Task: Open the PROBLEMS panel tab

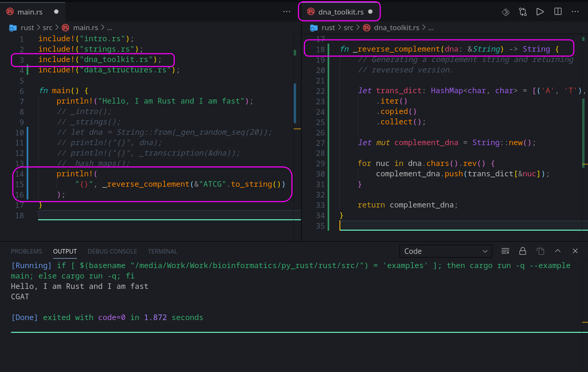Action: [26, 251]
